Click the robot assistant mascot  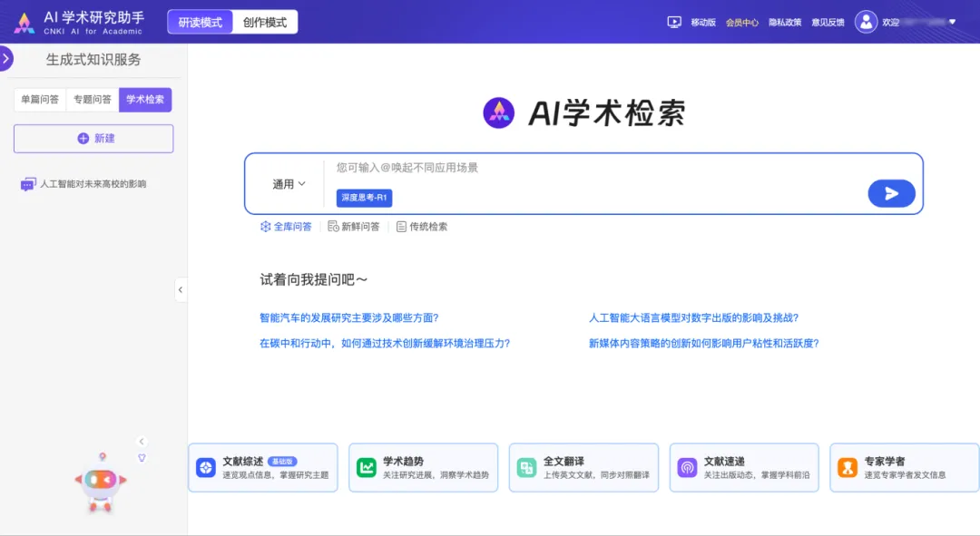tap(101, 482)
